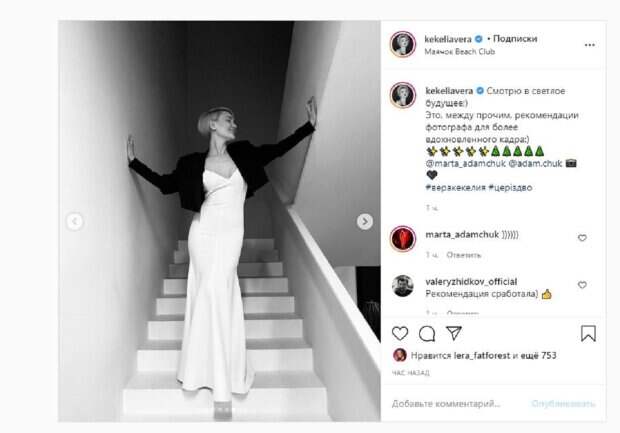The image size is (620, 433).
Task: Click the Подписки following button
Action: (x=515, y=39)
